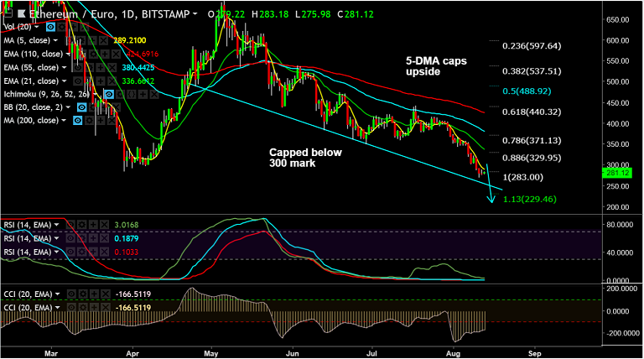The height and width of the screenshot is (359, 644).
Task: Toggle visibility eye for Ichimoku
Action: click(x=109, y=94)
